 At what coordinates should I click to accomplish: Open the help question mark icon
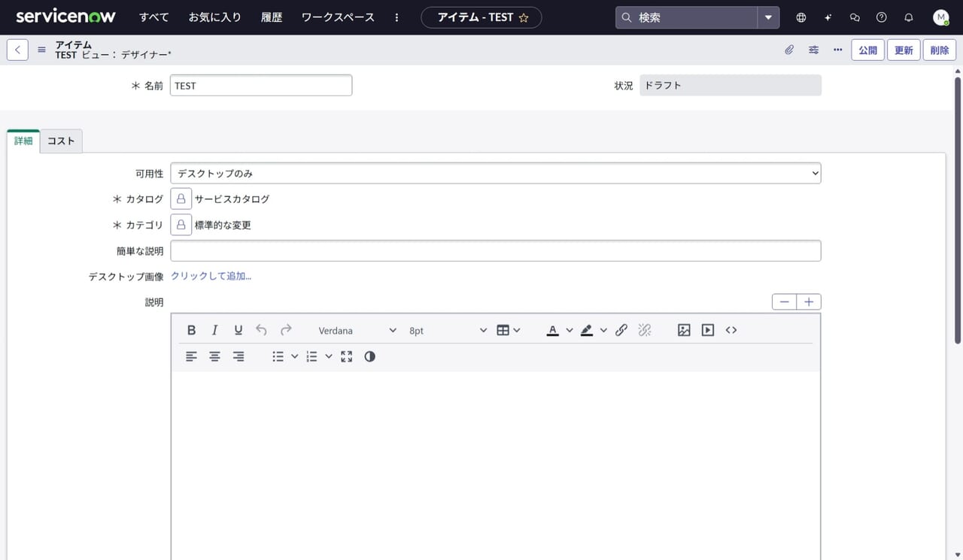pos(882,17)
